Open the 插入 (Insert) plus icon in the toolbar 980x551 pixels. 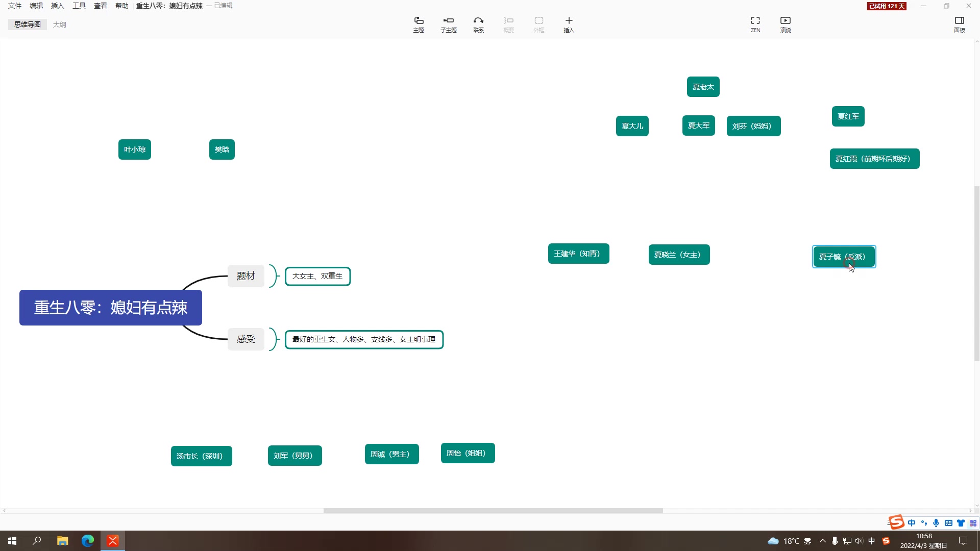pyautogui.click(x=569, y=24)
